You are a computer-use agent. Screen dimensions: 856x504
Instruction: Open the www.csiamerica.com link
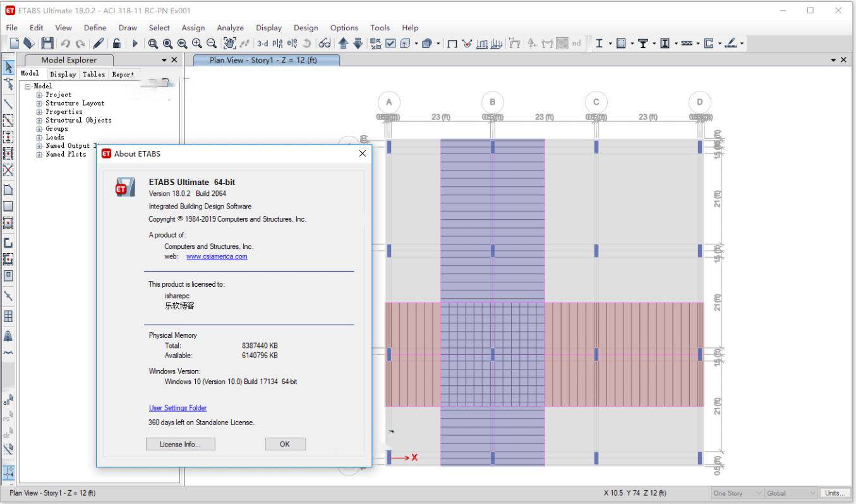[217, 256]
